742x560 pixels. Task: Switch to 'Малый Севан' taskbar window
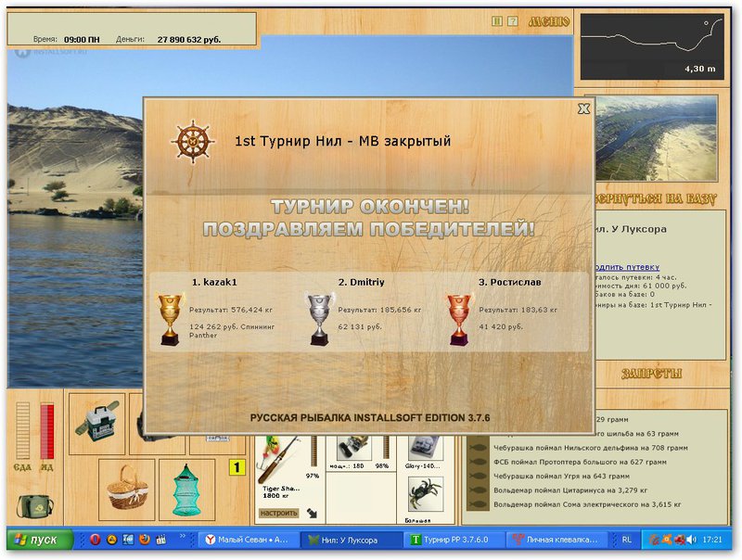click(249, 540)
